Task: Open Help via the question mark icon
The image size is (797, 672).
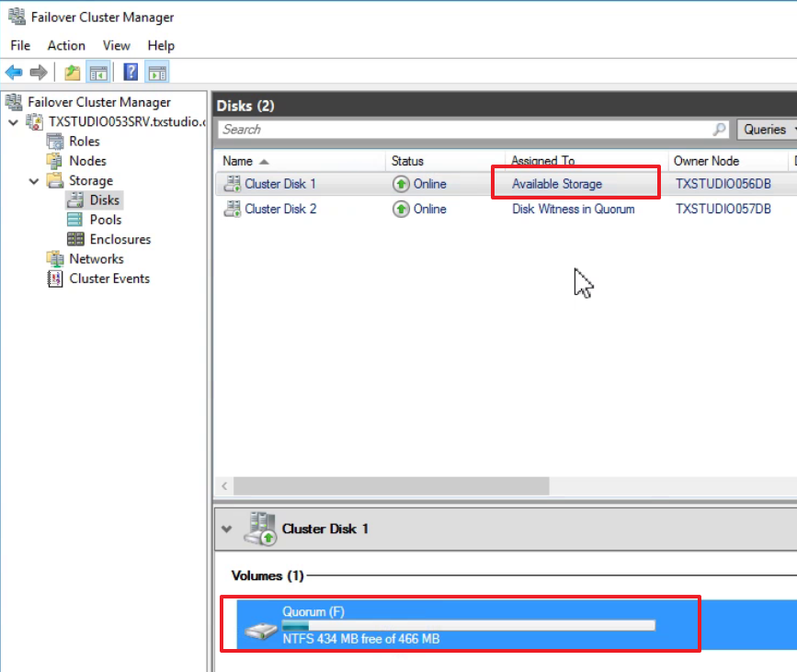Action: 131,73
